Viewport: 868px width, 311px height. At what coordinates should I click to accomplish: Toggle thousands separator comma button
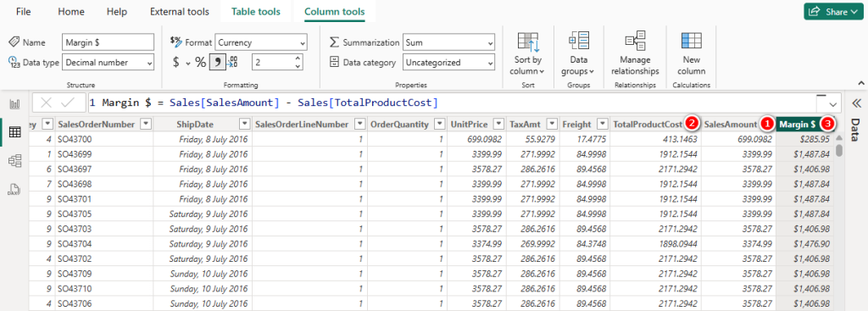tap(217, 63)
